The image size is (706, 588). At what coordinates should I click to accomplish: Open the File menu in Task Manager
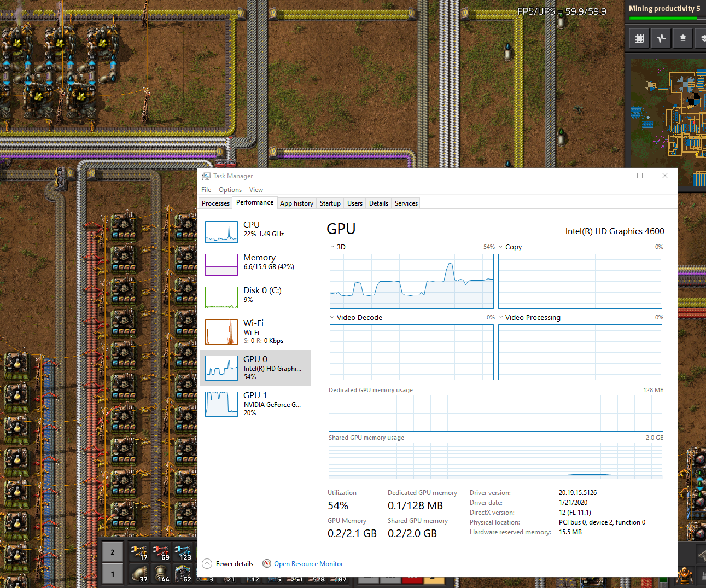click(x=206, y=190)
